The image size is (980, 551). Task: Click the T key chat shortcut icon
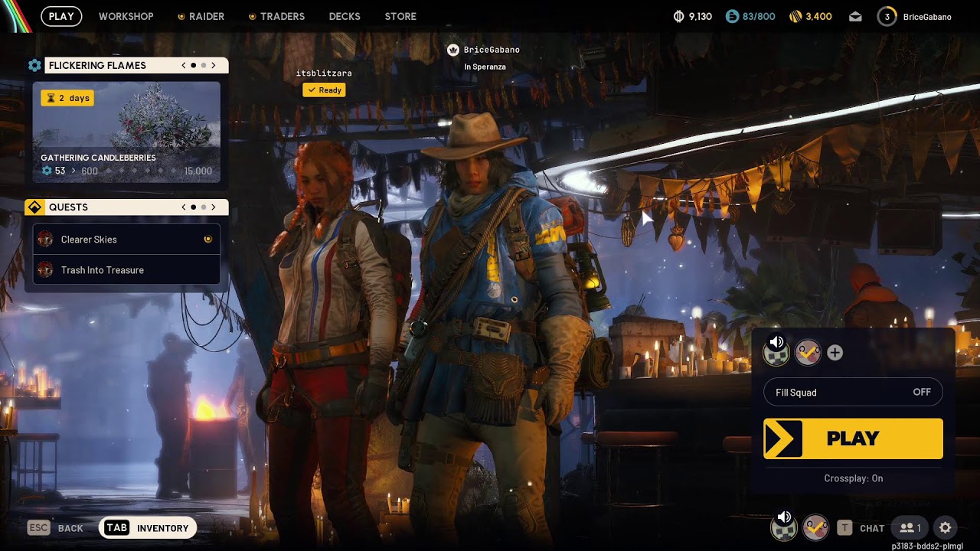[844, 528]
